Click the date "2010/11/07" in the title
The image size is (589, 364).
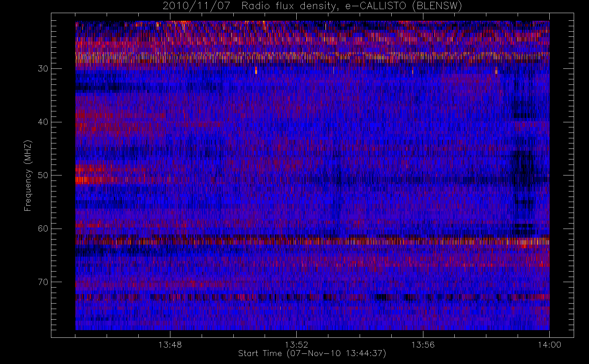point(197,6)
